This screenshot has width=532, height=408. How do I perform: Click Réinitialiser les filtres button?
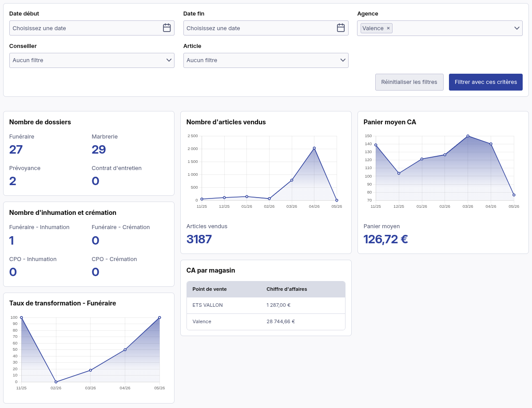[x=409, y=82]
